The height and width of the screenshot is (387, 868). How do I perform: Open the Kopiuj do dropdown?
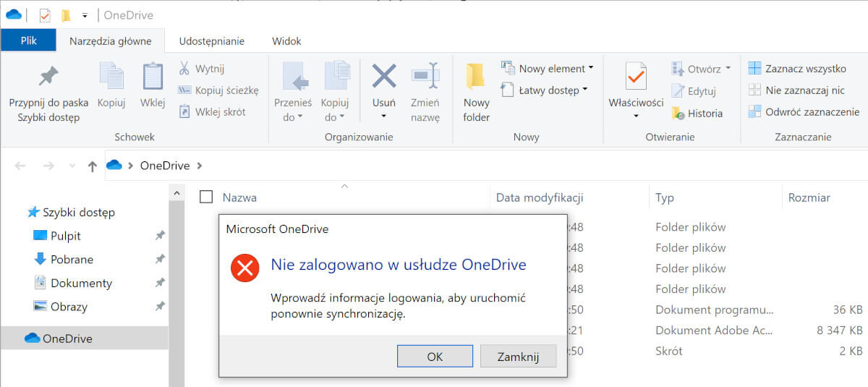coord(335,92)
